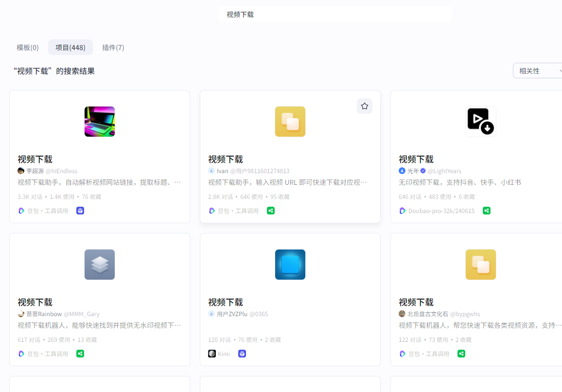Click the Kimi model logo icon
This screenshot has height=392, width=562.
212,354
